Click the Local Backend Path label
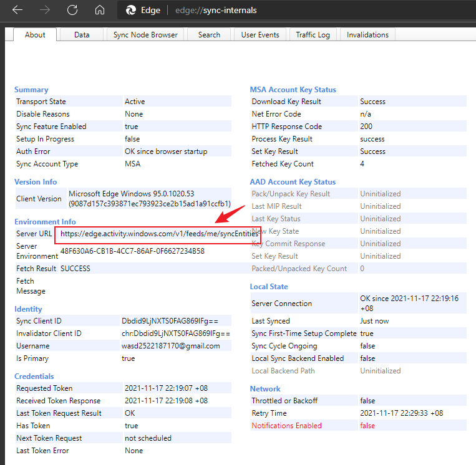 point(283,371)
